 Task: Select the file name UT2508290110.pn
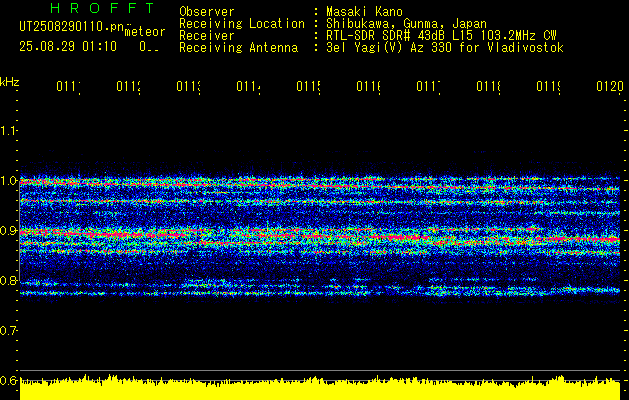[x=72, y=27]
